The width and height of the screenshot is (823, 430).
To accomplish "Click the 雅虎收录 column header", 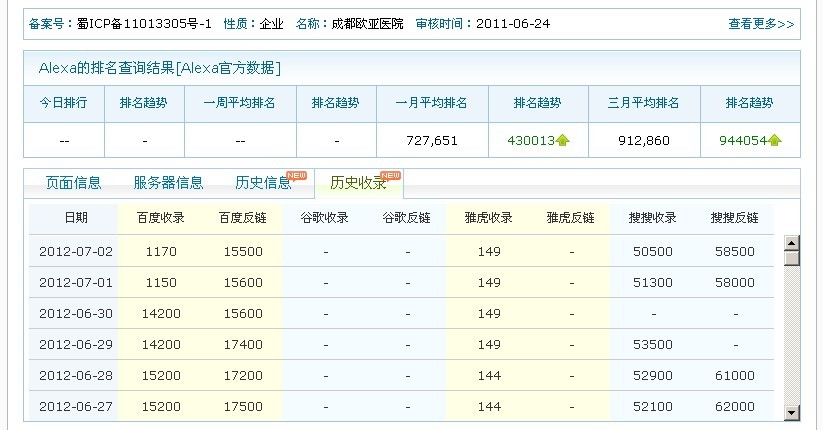I will [488, 218].
